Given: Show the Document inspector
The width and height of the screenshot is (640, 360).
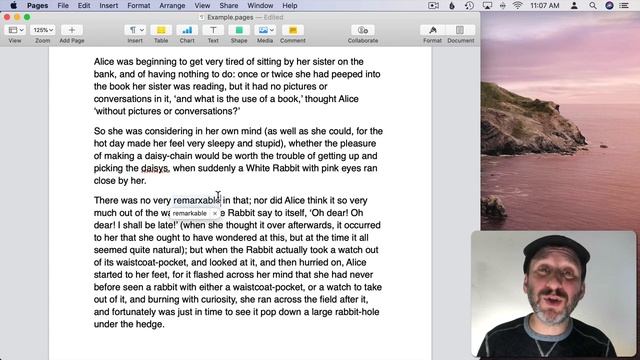Looking at the screenshot, I should pos(460,30).
